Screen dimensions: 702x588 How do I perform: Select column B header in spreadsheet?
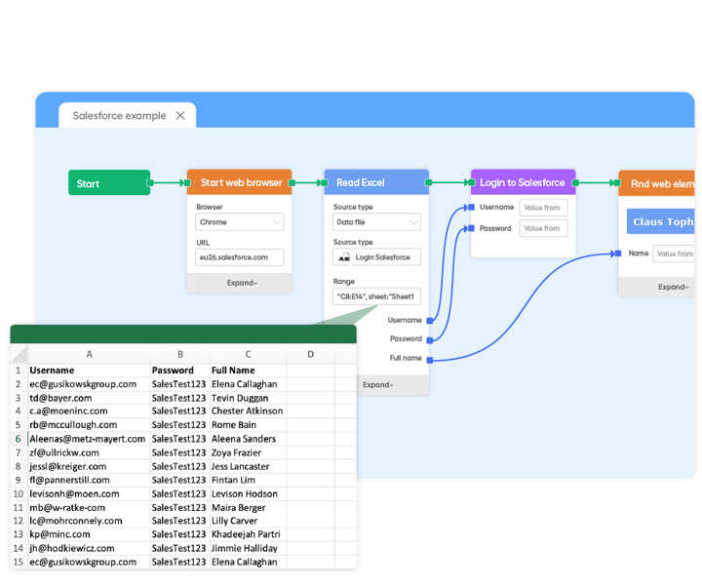180,354
